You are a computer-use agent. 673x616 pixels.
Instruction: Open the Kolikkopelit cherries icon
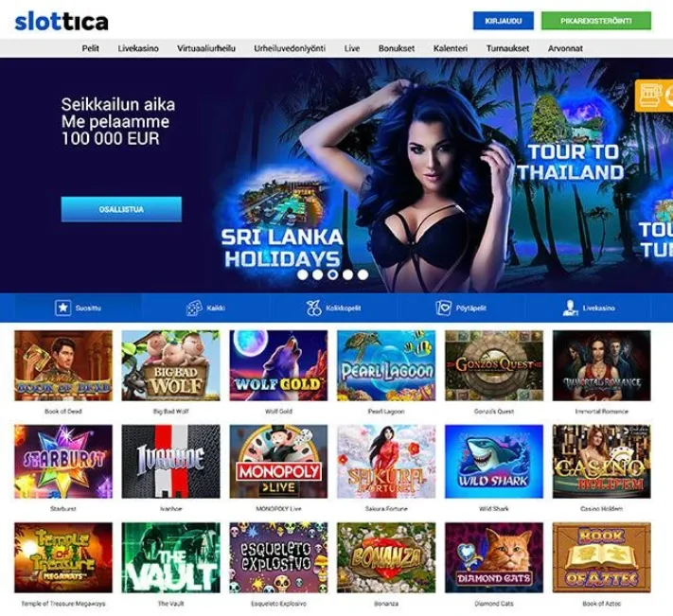313,308
